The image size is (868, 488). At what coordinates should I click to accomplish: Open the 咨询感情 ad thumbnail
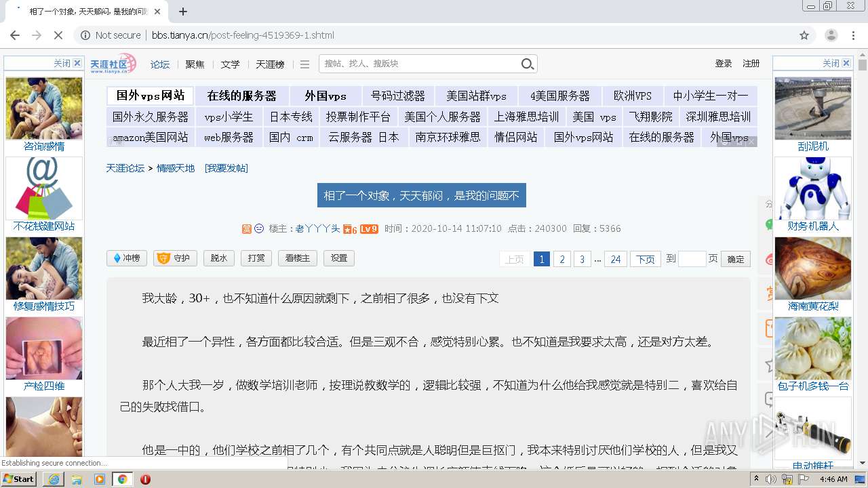coord(44,108)
